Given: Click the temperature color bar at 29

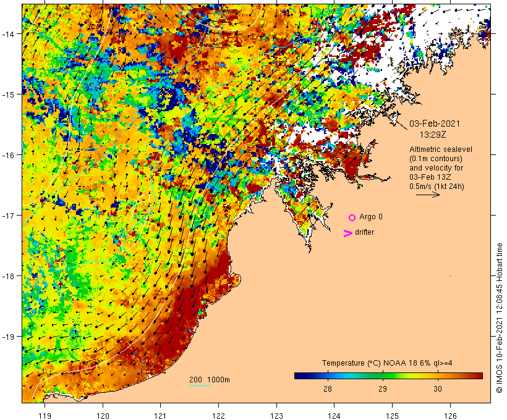Looking at the screenshot, I should (x=383, y=376).
